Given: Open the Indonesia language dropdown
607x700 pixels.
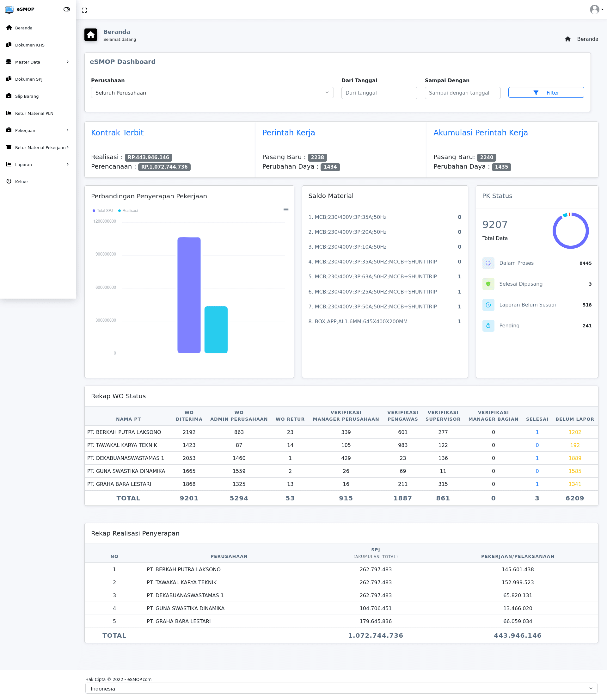Looking at the screenshot, I should click(341, 689).
